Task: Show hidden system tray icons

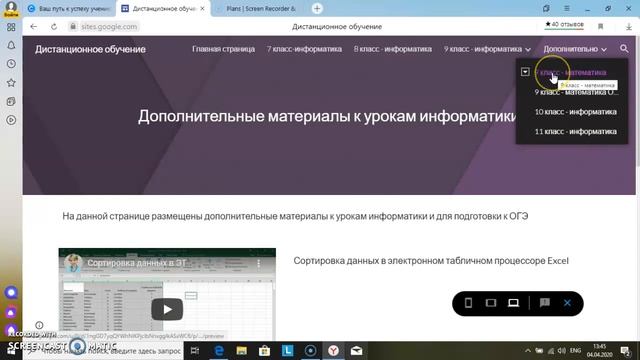Action: tap(528, 351)
